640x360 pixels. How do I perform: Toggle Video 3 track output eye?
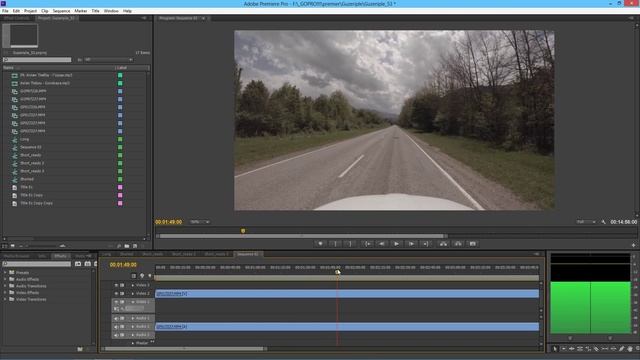click(x=116, y=285)
